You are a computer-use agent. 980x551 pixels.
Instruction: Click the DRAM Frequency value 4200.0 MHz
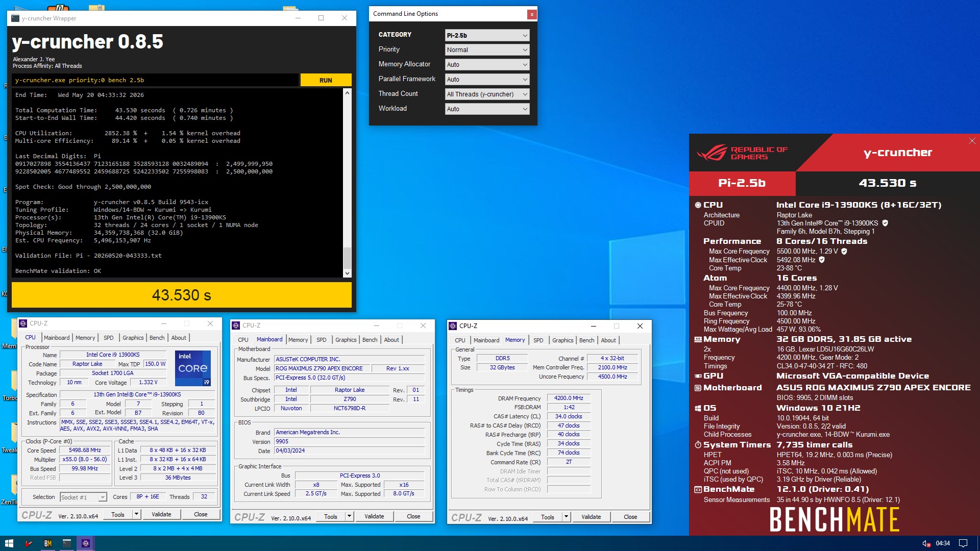point(569,398)
